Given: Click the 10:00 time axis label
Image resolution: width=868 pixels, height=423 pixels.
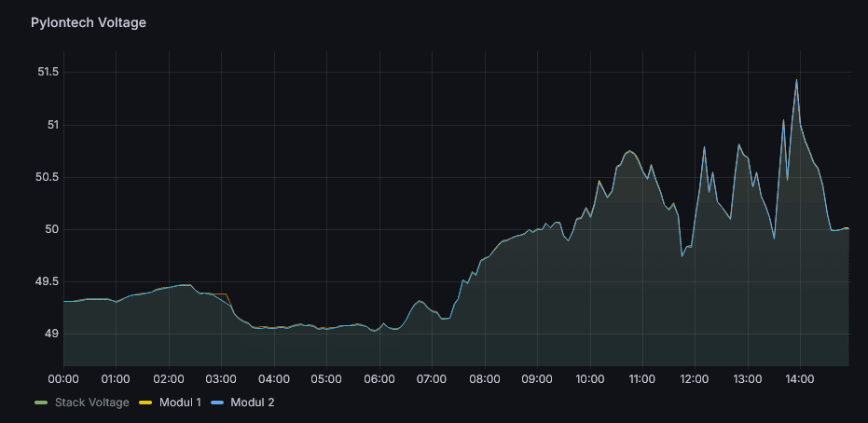Looking at the screenshot, I should point(590,379).
